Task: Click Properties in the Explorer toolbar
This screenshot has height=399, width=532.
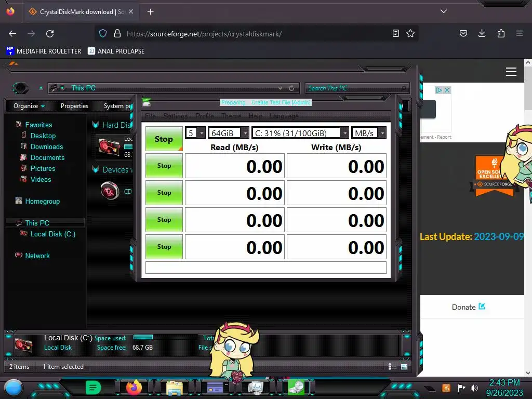Action: tap(74, 106)
